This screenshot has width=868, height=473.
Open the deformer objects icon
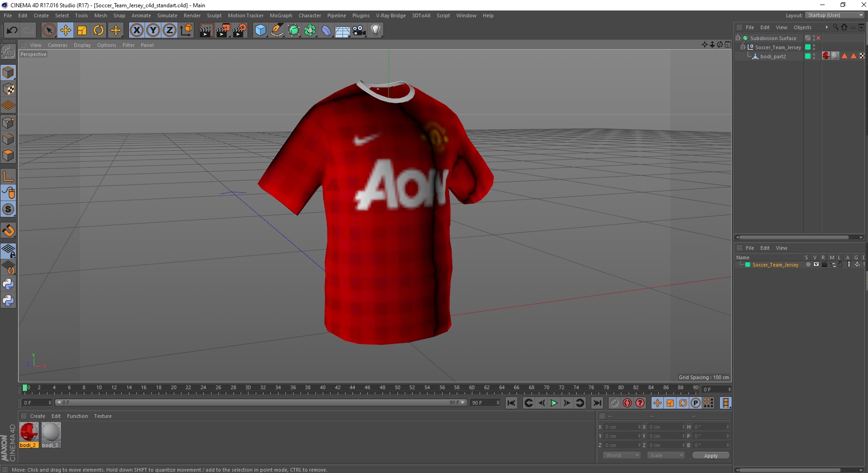326,31
